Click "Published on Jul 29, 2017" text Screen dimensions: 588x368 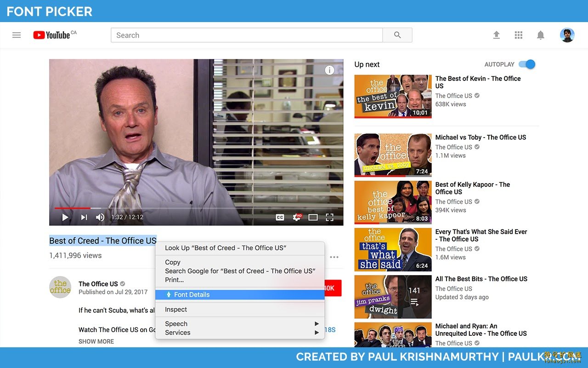113,292
